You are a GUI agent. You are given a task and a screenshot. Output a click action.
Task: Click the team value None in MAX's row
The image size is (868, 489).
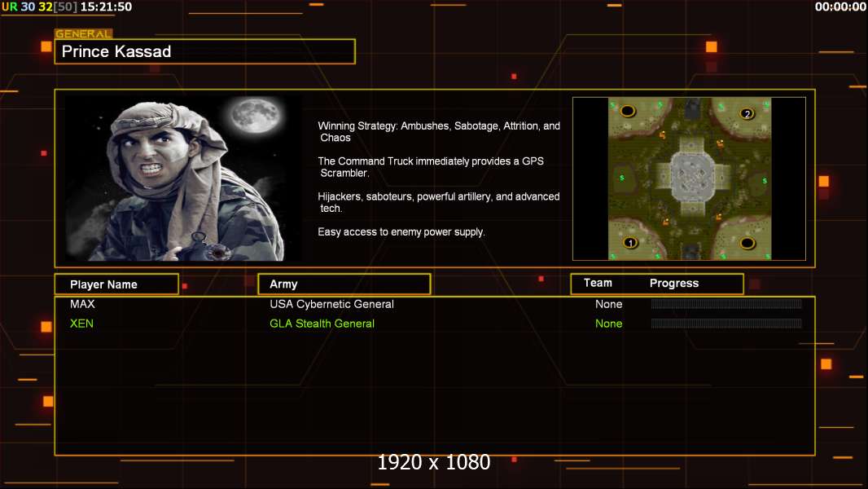(x=608, y=304)
